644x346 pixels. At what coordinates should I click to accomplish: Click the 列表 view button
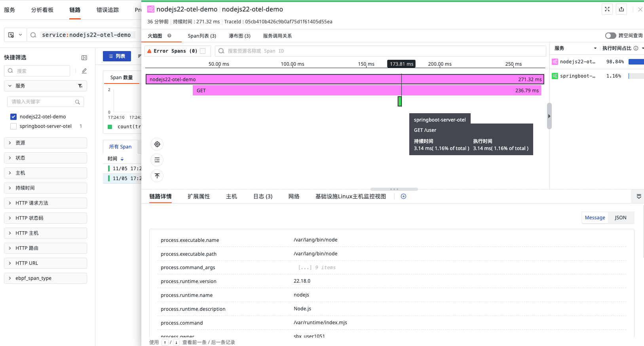point(117,56)
